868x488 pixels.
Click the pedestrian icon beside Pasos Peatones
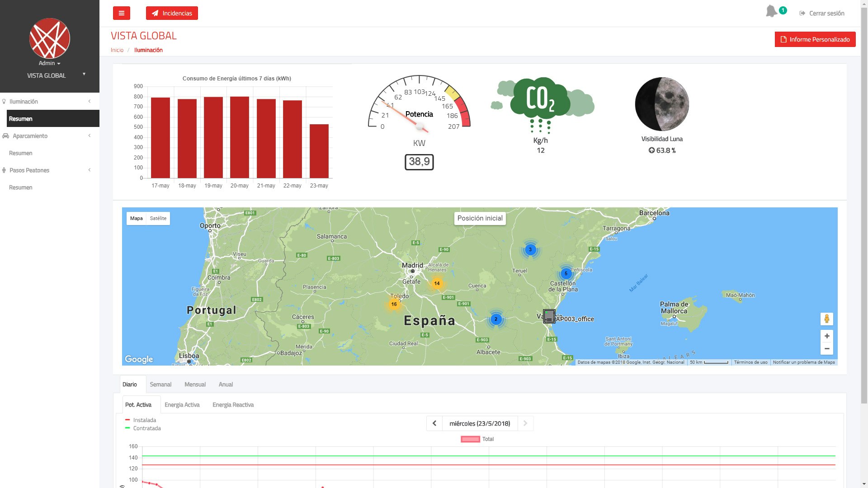point(5,170)
